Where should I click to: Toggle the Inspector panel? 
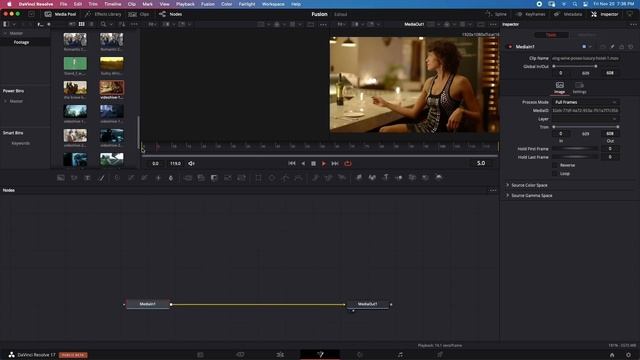coord(604,14)
